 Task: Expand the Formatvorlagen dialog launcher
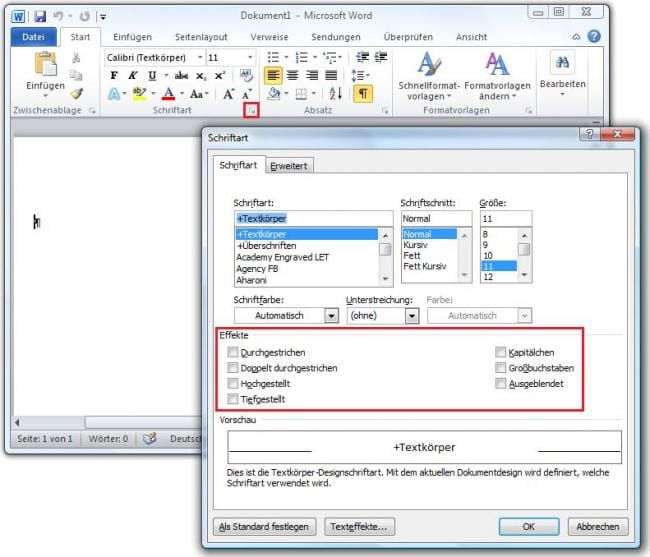click(x=529, y=110)
